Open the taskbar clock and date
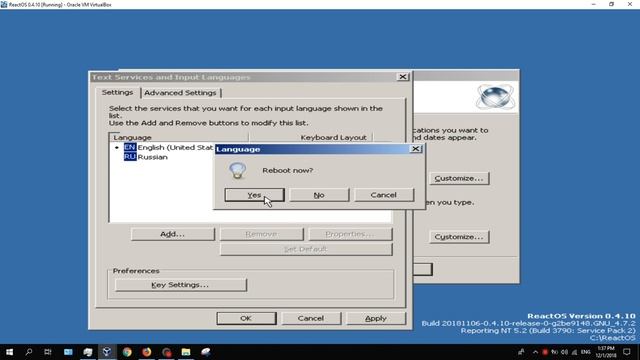This screenshot has height=360, width=640. [606, 352]
